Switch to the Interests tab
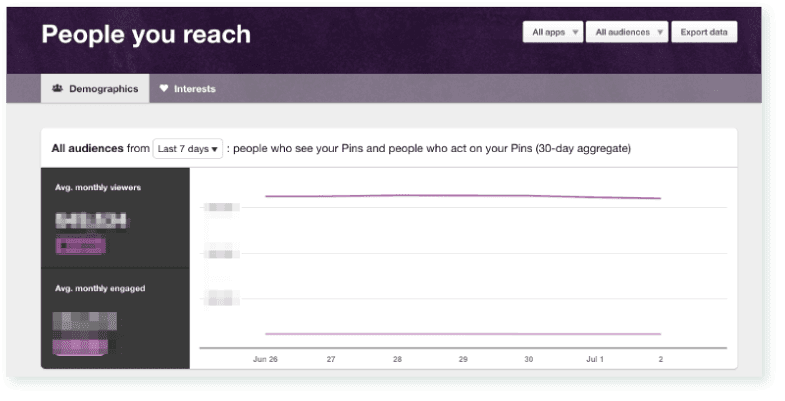The image size is (785, 401). (194, 88)
